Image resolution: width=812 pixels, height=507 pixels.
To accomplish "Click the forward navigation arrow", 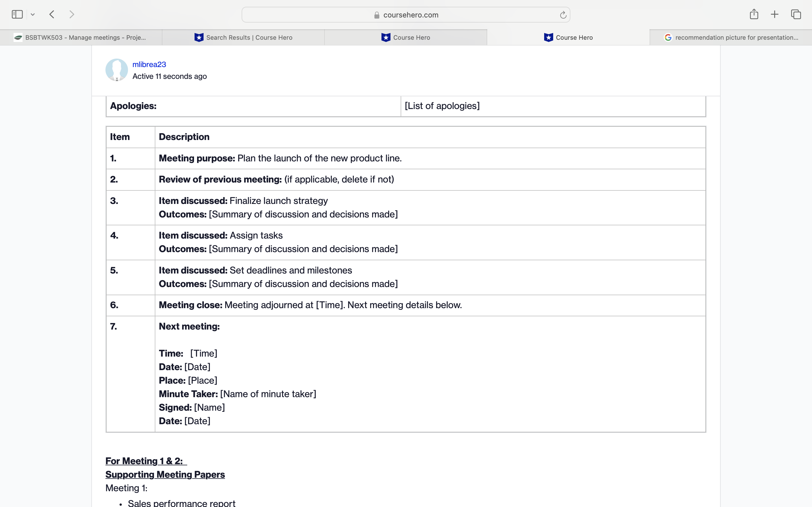I will pyautogui.click(x=71, y=14).
